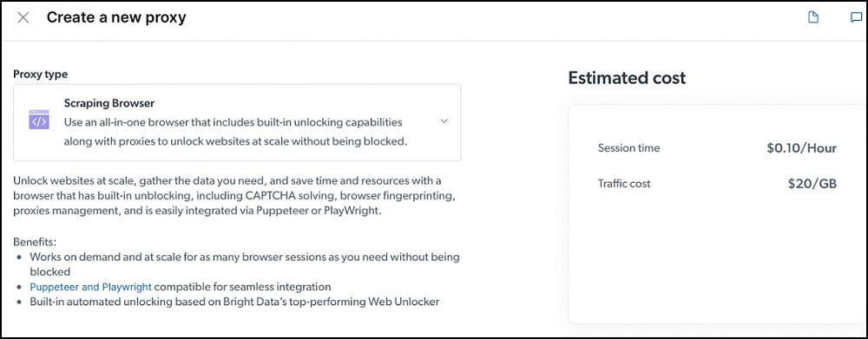Click the 'Unlock websites at scale' paragraph
Image resolution: width=868 pixels, height=339 pixels.
click(x=236, y=196)
